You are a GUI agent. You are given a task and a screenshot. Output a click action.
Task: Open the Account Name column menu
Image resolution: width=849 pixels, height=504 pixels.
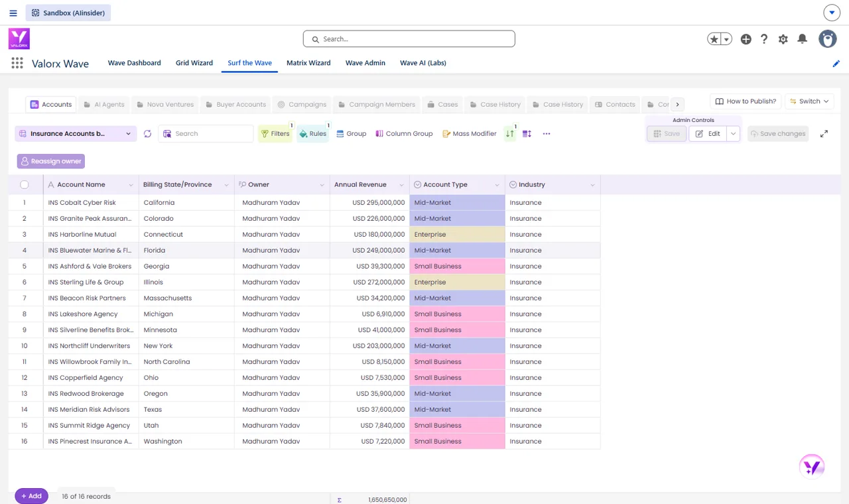[x=131, y=185]
